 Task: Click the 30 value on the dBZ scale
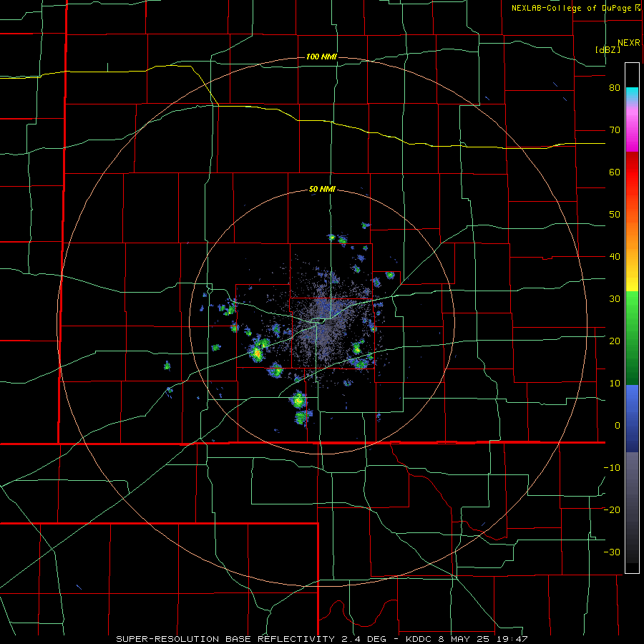(615, 298)
